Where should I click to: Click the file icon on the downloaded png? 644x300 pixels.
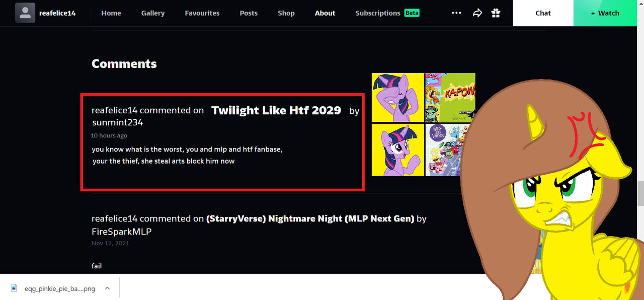[x=14, y=288]
